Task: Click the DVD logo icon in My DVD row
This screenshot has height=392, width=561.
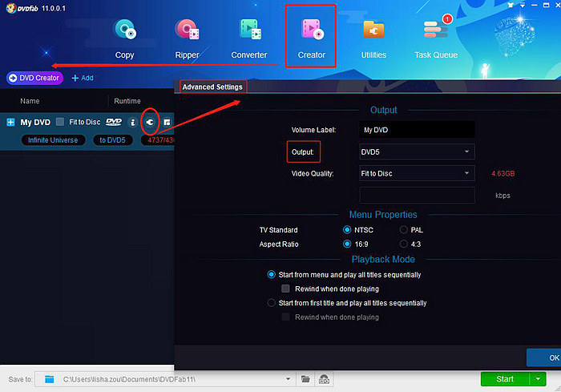Action: [114, 122]
